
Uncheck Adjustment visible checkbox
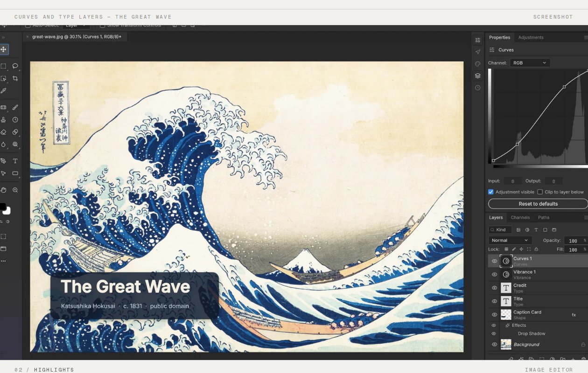coord(491,192)
